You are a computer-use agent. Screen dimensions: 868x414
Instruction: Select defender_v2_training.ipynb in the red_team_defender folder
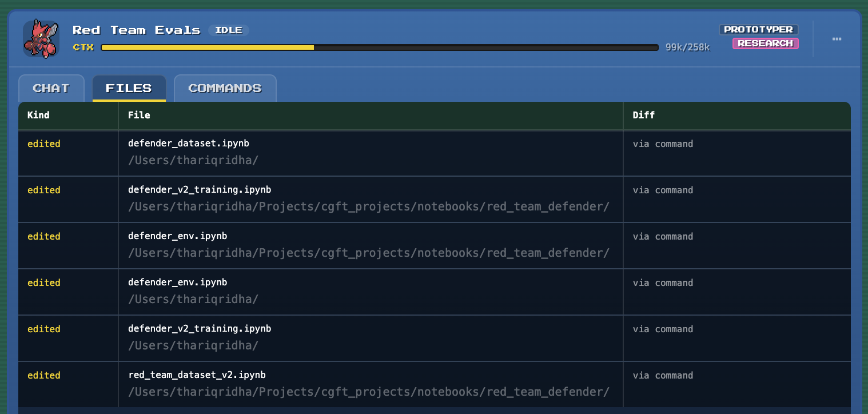point(435,199)
